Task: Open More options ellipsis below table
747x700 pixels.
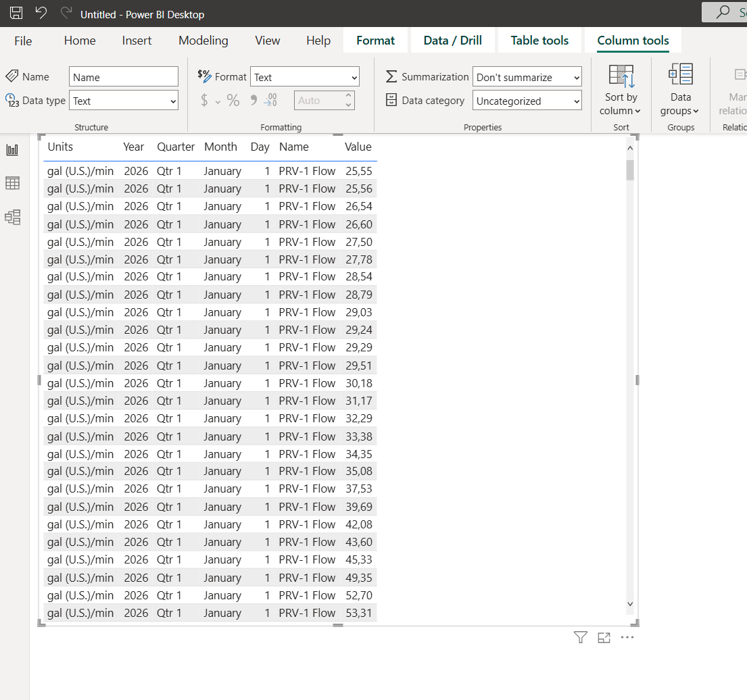Action: [627, 637]
